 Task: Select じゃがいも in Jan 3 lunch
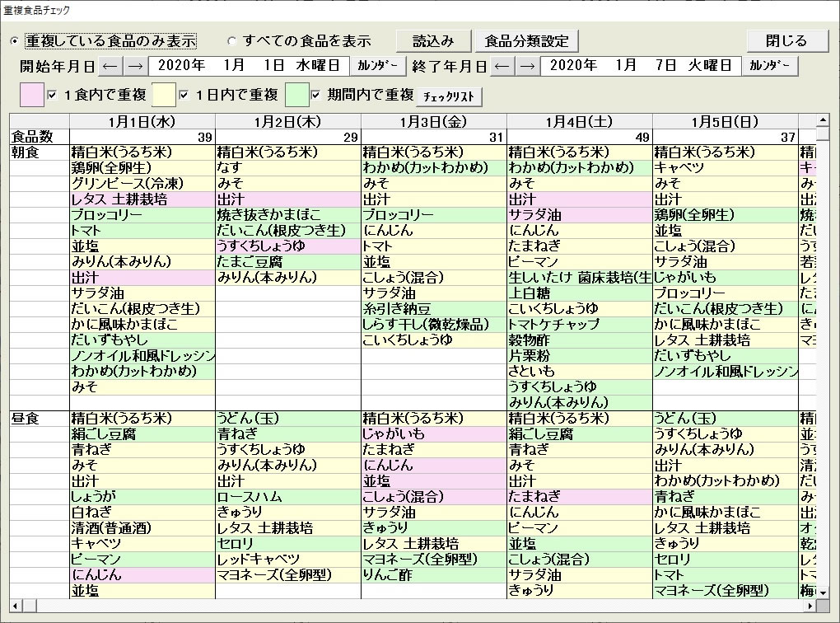pos(434,434)
